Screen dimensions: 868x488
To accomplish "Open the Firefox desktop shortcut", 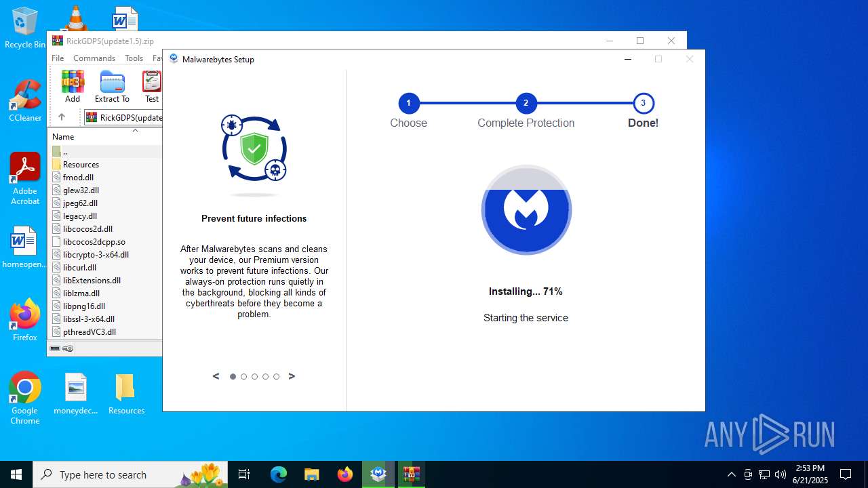I will tap(25, 320).
